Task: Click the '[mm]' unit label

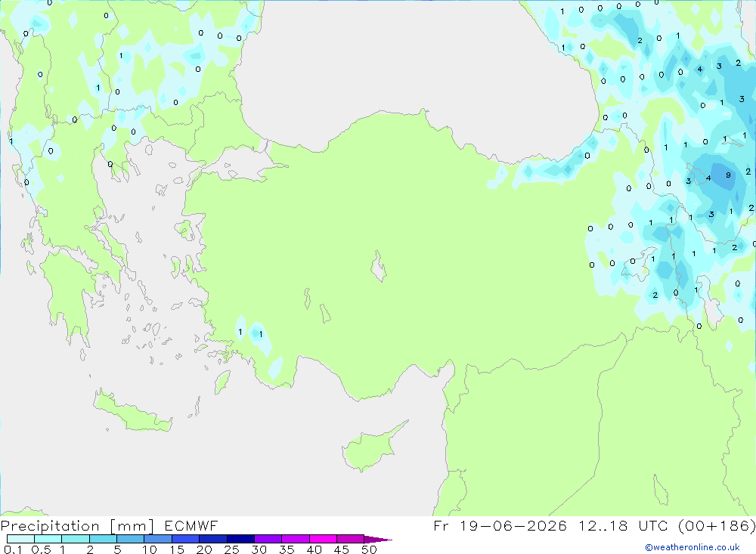Action: pyautogui.click(x=132, y=526)
